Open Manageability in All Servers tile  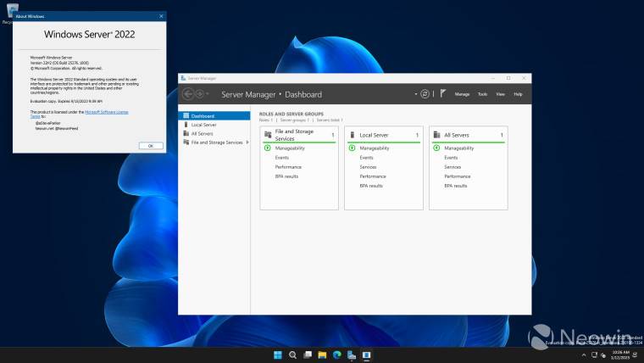pos(459,148)
